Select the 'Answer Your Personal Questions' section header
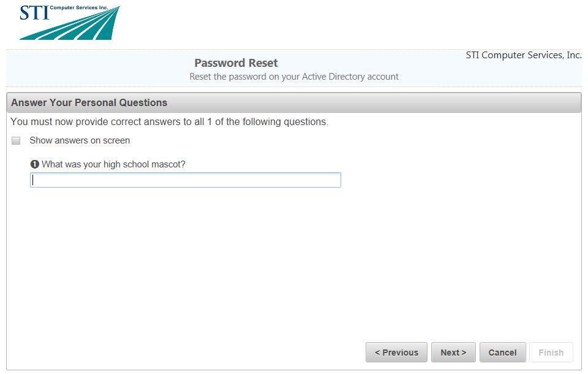 pyautogui.click(x=89, y=102)
